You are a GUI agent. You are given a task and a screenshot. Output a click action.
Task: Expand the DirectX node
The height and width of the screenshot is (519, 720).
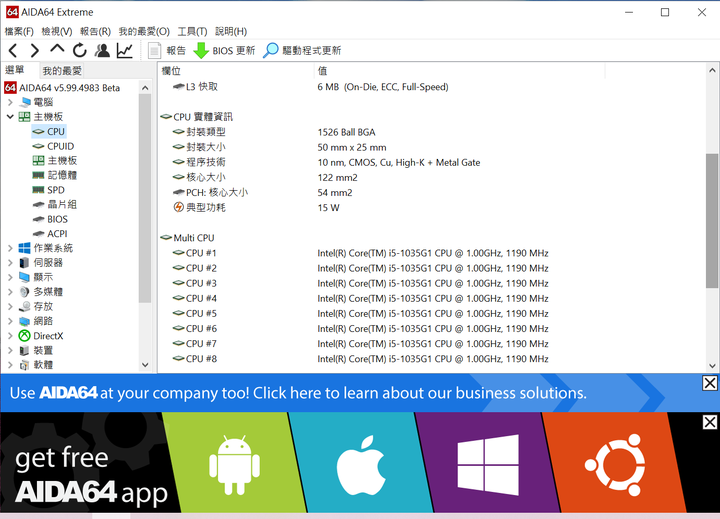click(x=10, y=336)
